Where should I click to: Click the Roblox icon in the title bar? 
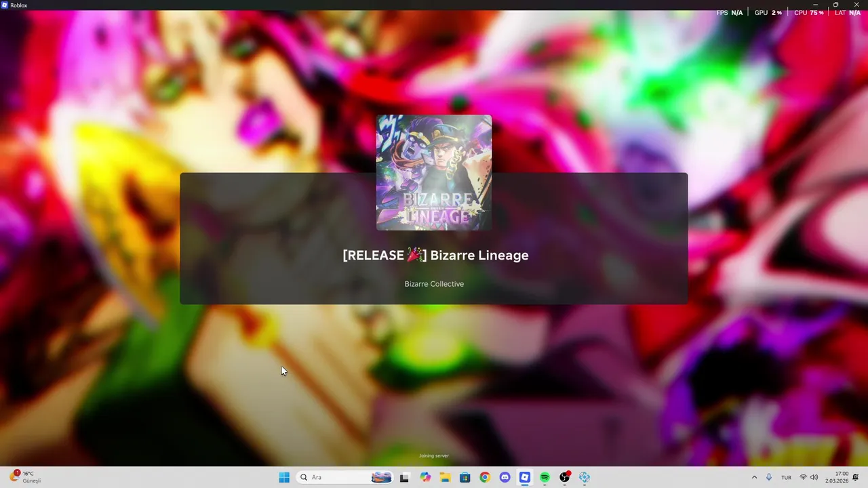click(x=5, y=5)
